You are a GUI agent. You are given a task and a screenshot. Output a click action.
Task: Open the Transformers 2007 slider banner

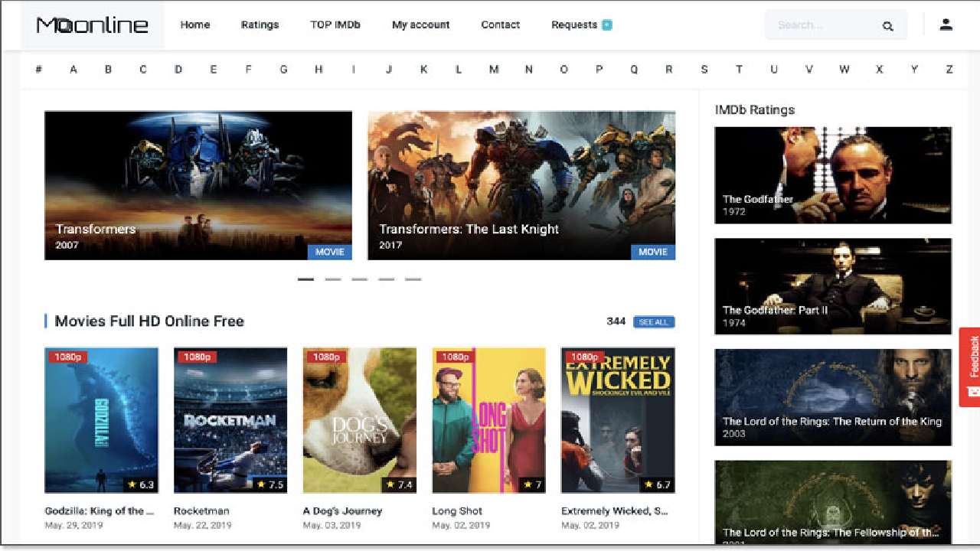(198, 185)
